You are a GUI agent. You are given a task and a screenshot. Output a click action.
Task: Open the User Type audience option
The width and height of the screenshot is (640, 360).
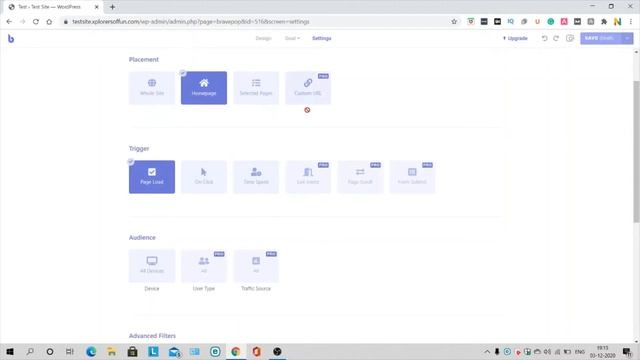(204, 266)
